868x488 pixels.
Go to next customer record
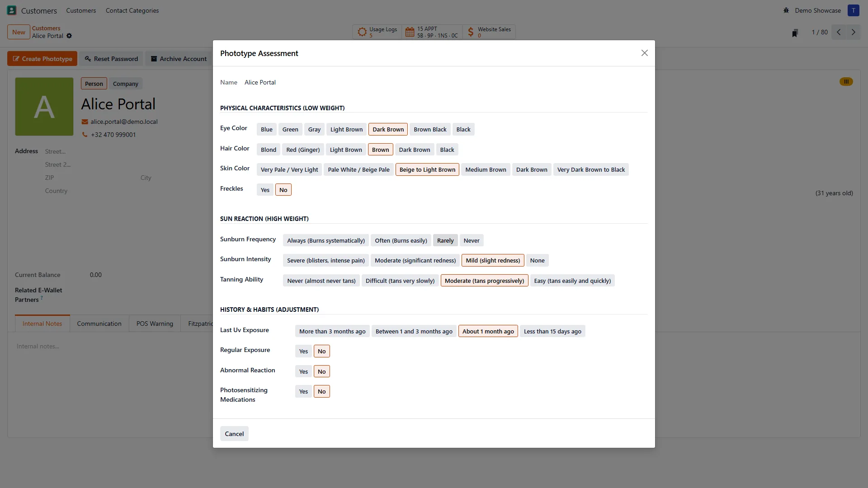click(854, 32)
